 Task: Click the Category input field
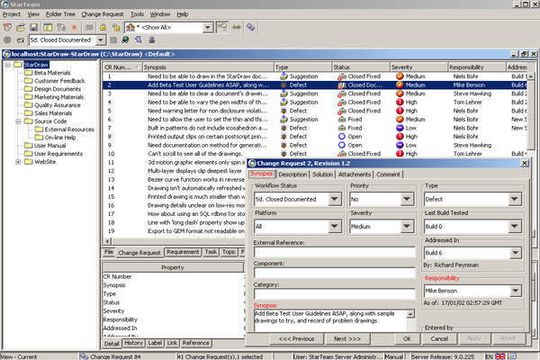tap(334, 294)
